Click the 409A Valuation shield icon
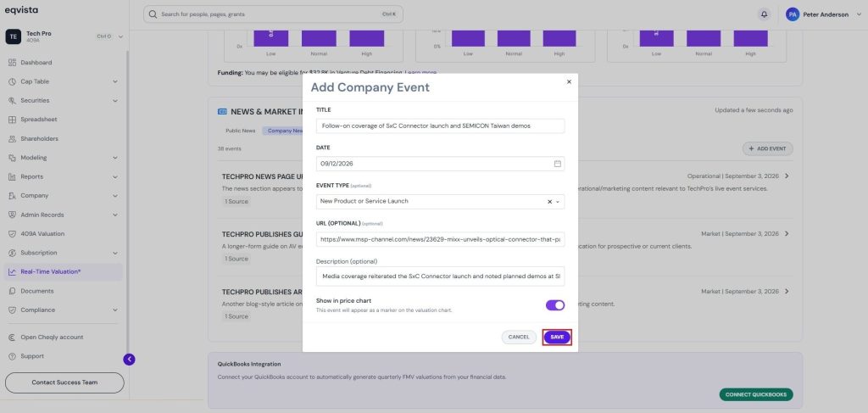Image resolution: width=868 pixels, height=413 pixels. pyautogui.click(x=12, y=233)
